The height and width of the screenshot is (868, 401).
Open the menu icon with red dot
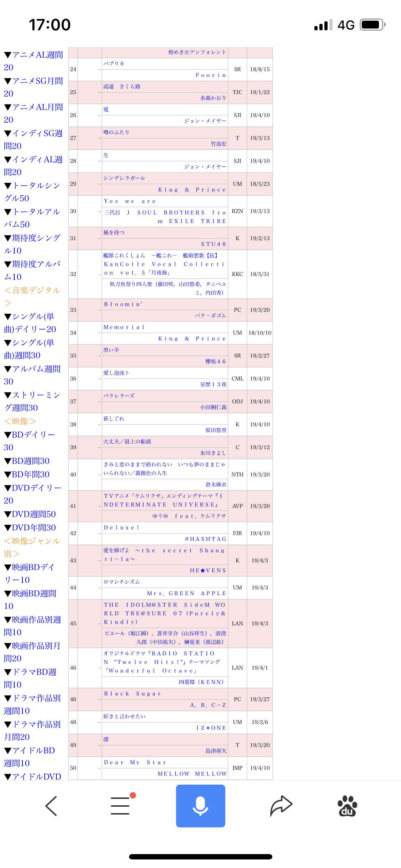pos(123,804)
